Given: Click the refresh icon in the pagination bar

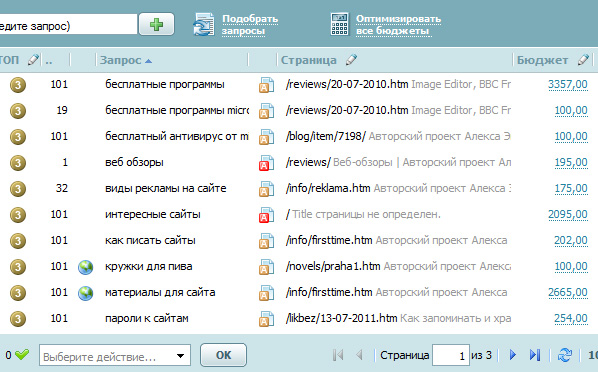Looking at the screenshot, I should click(564, 355).
